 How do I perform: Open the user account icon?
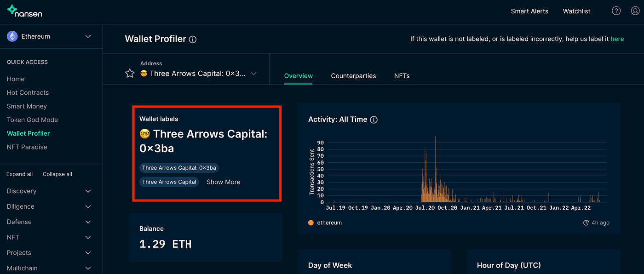[635, 11]
